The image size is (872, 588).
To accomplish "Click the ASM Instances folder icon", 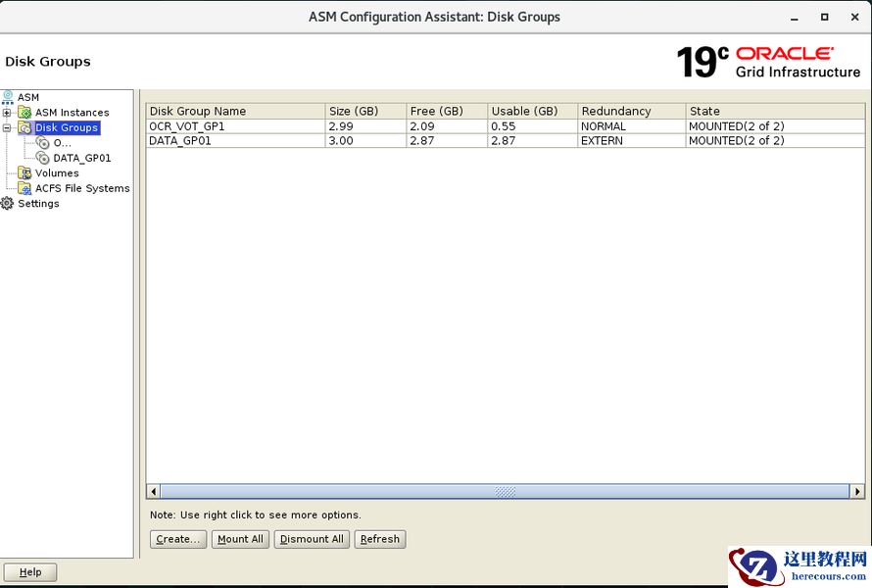I will 25,113.
